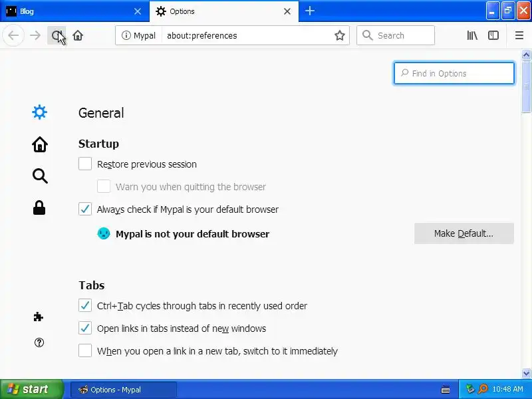Close the Blog tab
Image resolution: width=532 pixels, height=399 pixels.
click(x=138, y=11)
